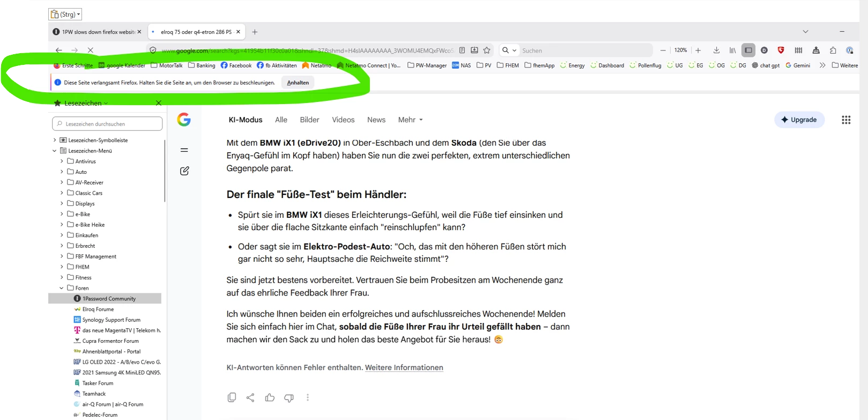Open the Gemini bookmark

[x=798, y=65]
